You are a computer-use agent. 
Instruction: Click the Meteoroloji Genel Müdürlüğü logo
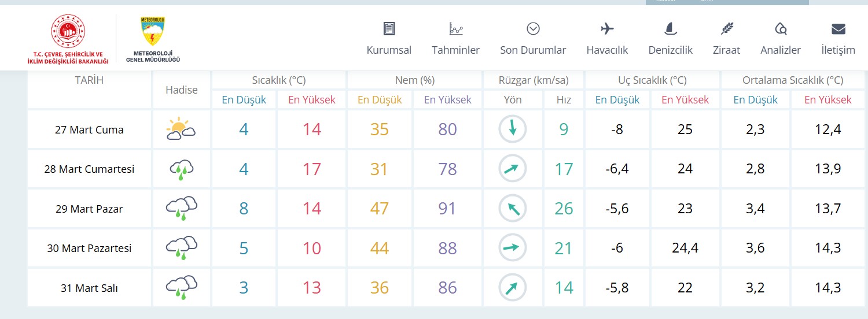(x=153, y=39)
